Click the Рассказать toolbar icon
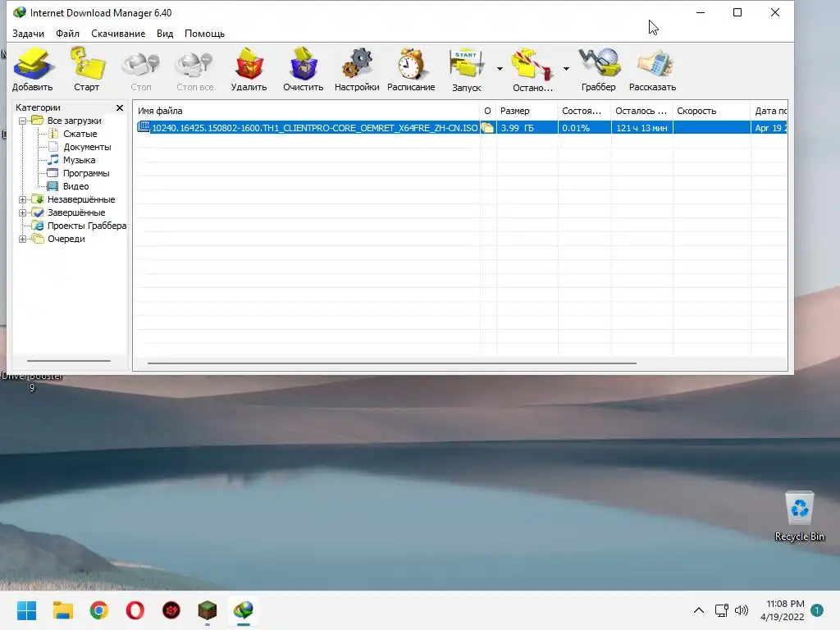Screen dimensions: 840x630 pyautogui.click(x=652, y=69)
